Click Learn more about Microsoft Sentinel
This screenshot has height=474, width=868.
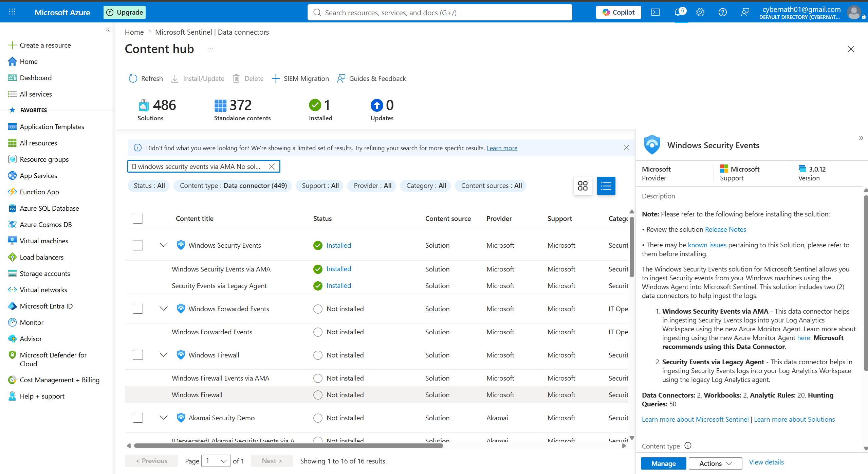point(695,419)
